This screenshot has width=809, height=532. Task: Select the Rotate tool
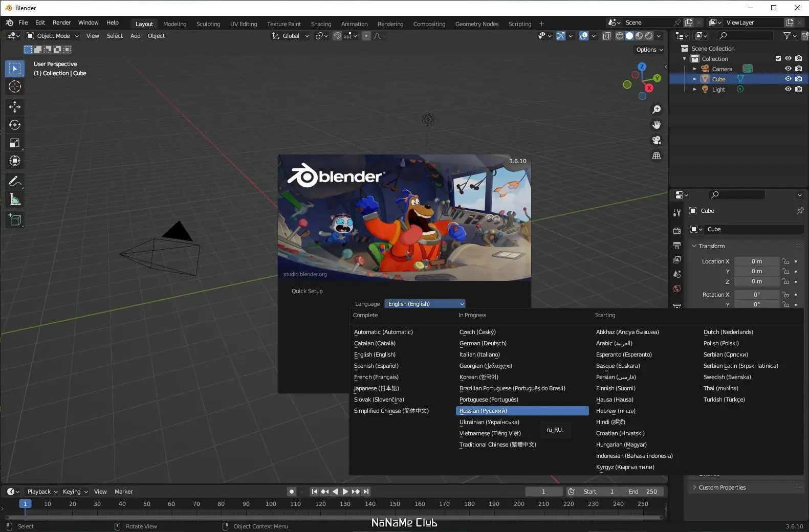(x=15, y=125)
